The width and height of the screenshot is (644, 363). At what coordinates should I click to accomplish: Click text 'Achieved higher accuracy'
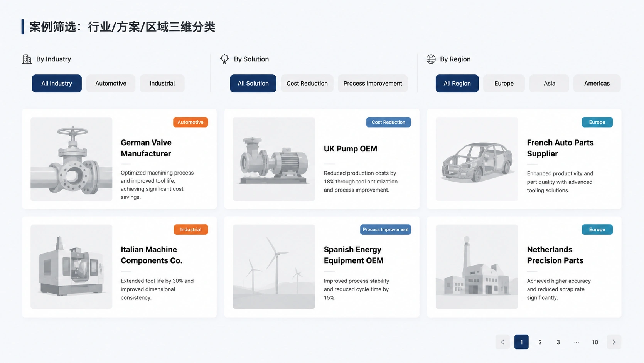559,281
